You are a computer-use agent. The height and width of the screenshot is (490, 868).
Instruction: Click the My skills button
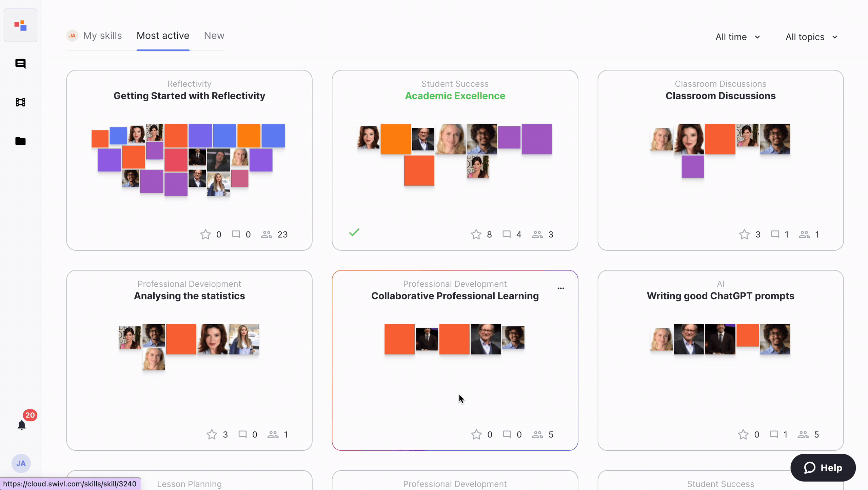(102, 35)
